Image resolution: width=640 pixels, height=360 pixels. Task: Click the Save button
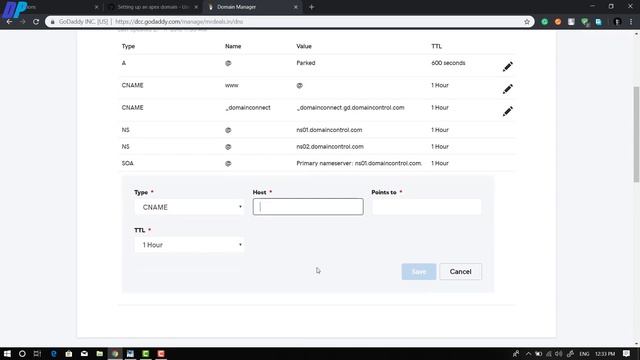[419, 271]
